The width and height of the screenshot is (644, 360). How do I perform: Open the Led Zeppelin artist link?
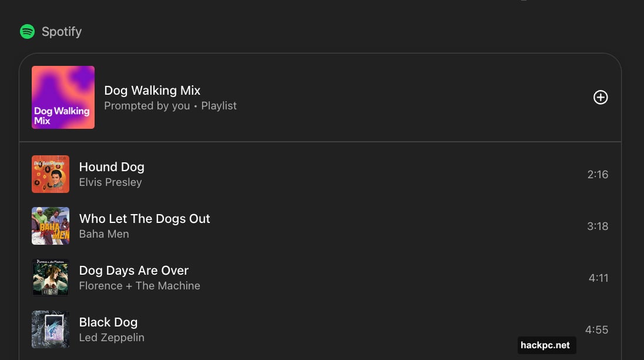tap(112, 338)
